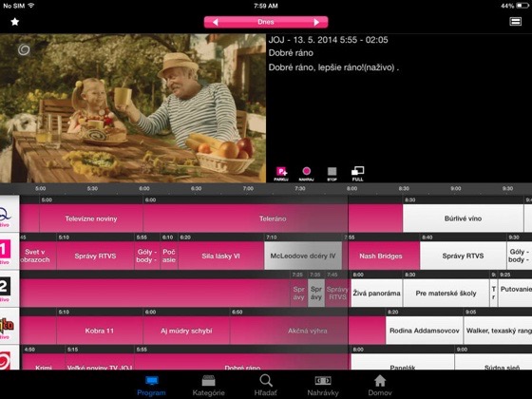532x399 pixels.
Task: Open the Dnes date selector
Action: point(266,22)
